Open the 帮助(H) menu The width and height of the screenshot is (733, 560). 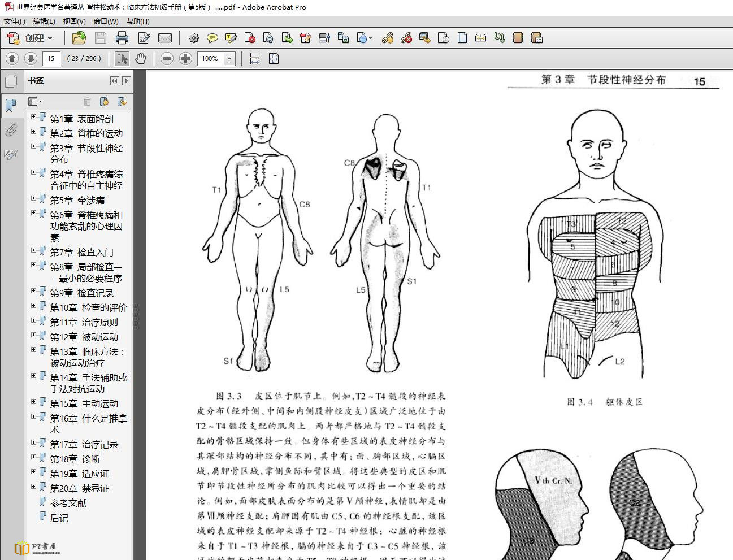[x=138, y=21]
